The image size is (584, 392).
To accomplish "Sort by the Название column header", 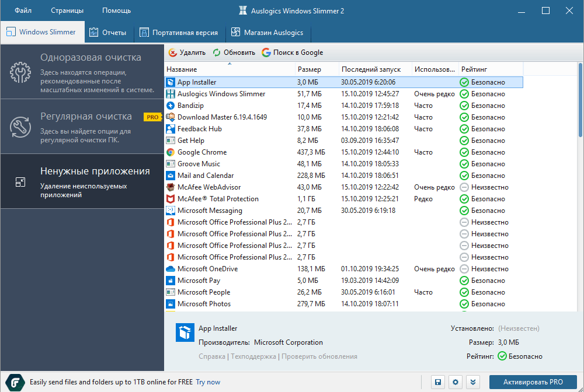I will 230,69.
